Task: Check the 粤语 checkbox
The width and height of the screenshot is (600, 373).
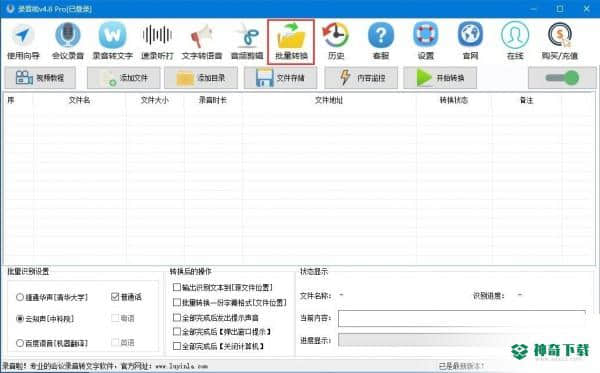Action: tap(123, 318)
